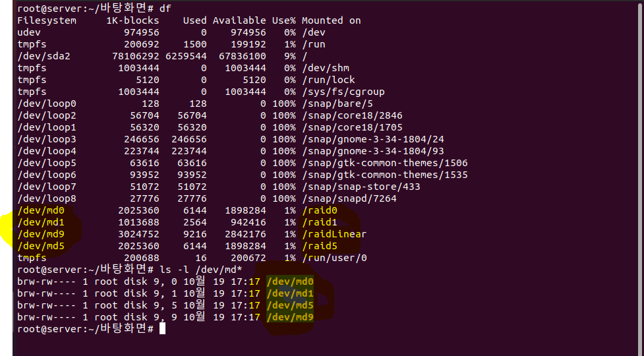The height and width of the screenshot is (356, 644).
Task: Select the '/dev/loop1' filesystem entry
Action: coord(47,127)
